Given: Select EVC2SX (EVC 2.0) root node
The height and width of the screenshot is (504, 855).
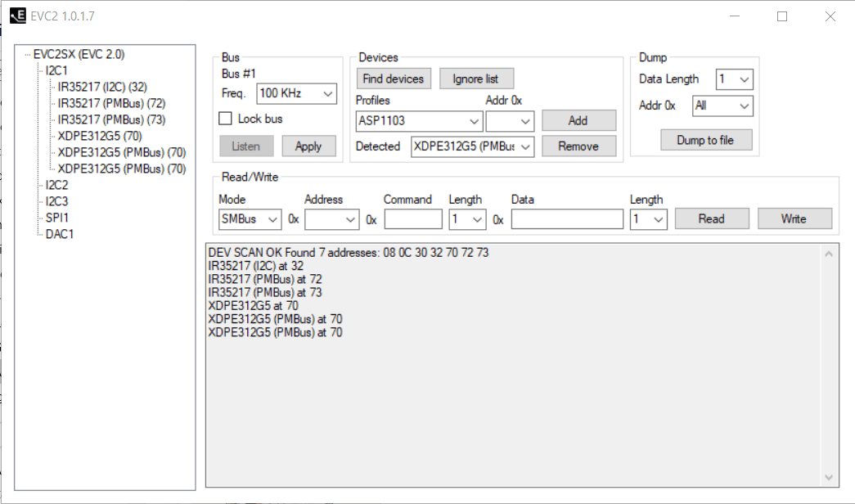Looking at the screenshot, I should (x=79, y=55).
